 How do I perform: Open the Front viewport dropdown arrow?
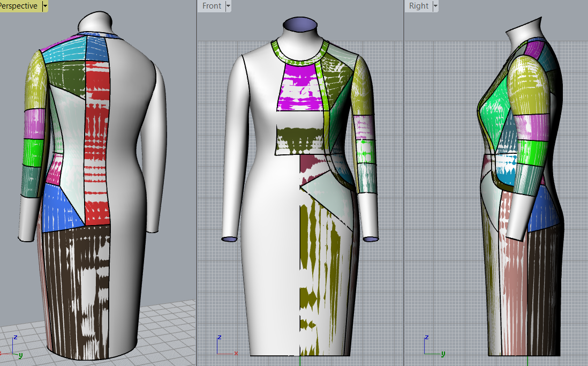[x=228, y=6]
